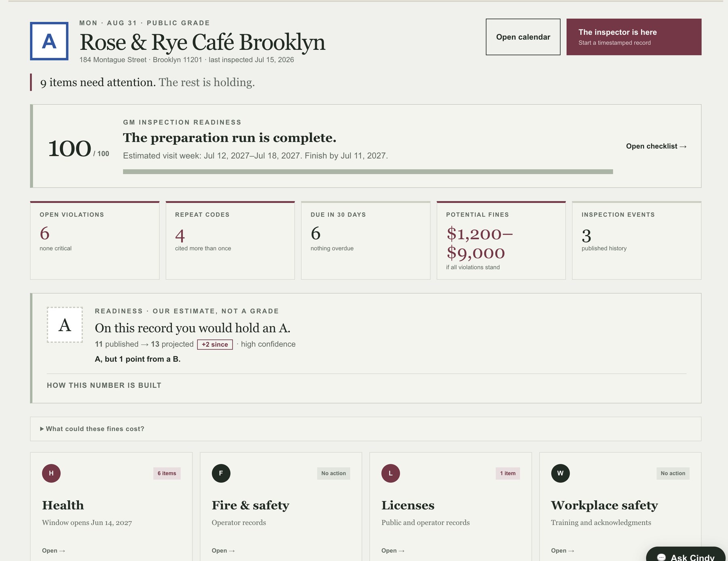Screen dimensions: 728x561
Task: Click '9 items need attention.' text
Action: (98, 83)
